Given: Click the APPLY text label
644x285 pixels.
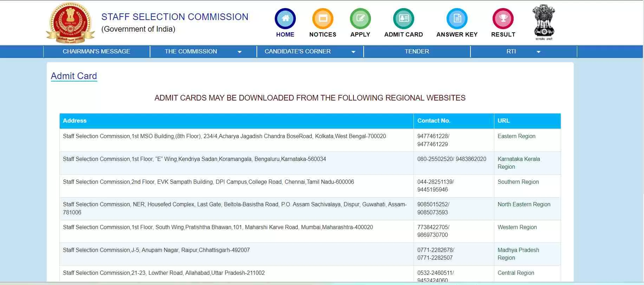Looking at the screenshot, I should coord(360,34).
